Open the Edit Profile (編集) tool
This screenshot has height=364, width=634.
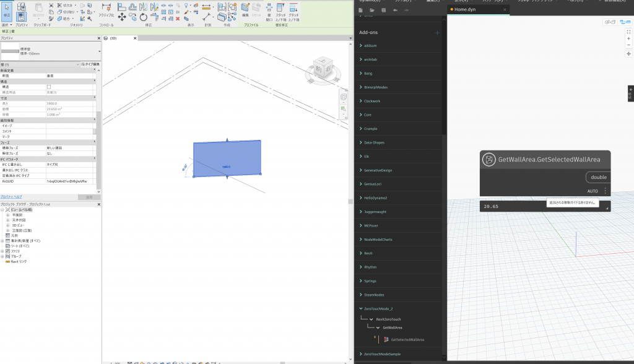point(245,9)
